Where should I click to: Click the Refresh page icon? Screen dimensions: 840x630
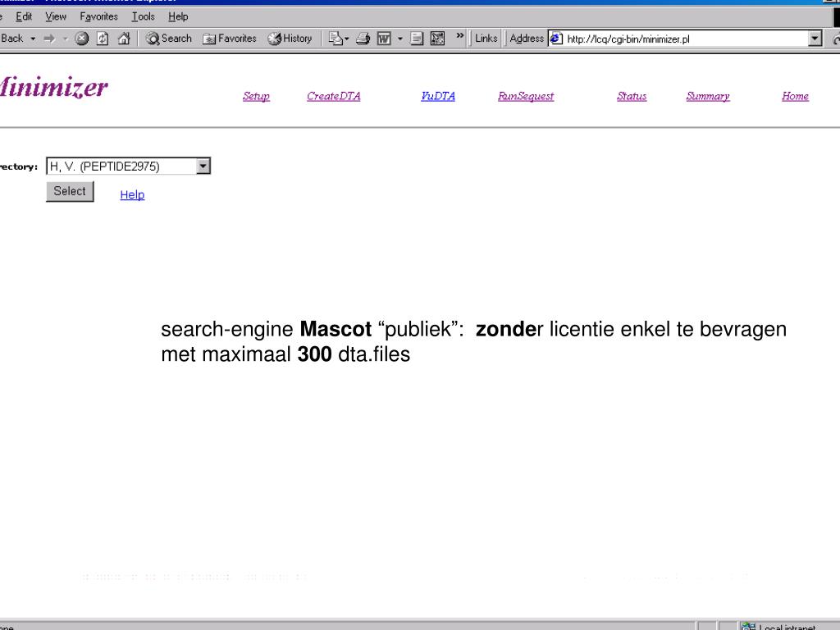click(x=103, y=39)
